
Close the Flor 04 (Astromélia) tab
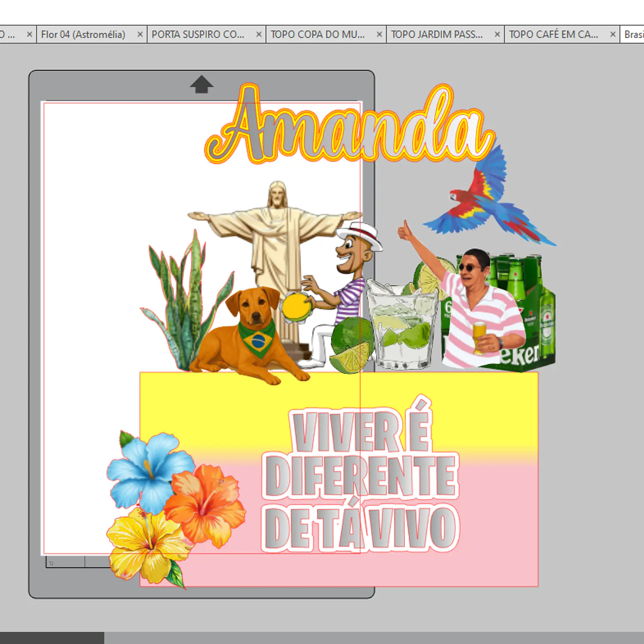(x=140, y=34)
